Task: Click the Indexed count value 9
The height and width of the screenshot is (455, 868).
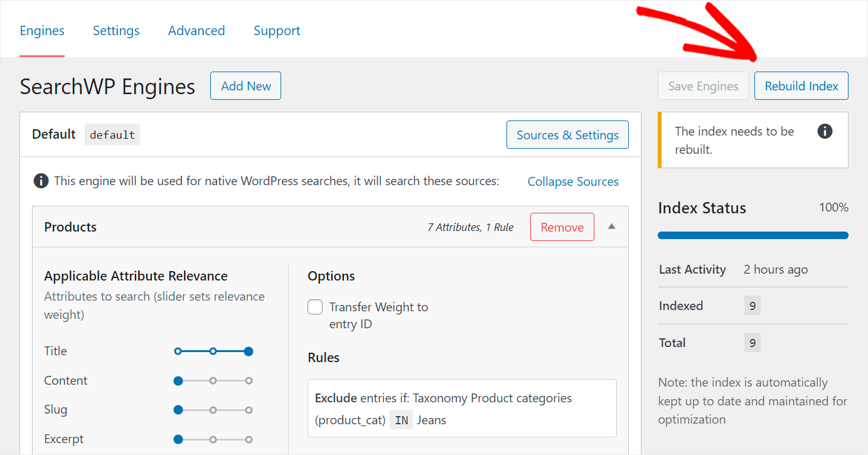Action: click(x=753, y=306)
